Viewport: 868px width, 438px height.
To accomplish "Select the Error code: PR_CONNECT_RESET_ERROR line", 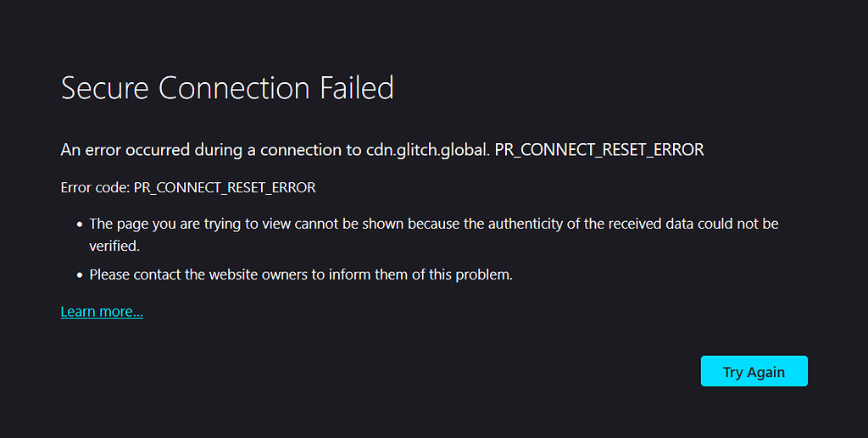I will tap(188, 187).
